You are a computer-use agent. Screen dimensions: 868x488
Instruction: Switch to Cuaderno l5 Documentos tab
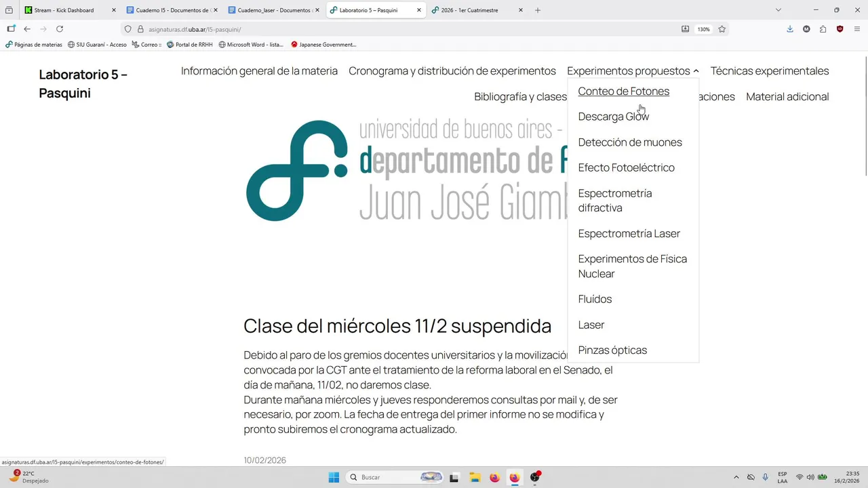(x=173, y=10)
